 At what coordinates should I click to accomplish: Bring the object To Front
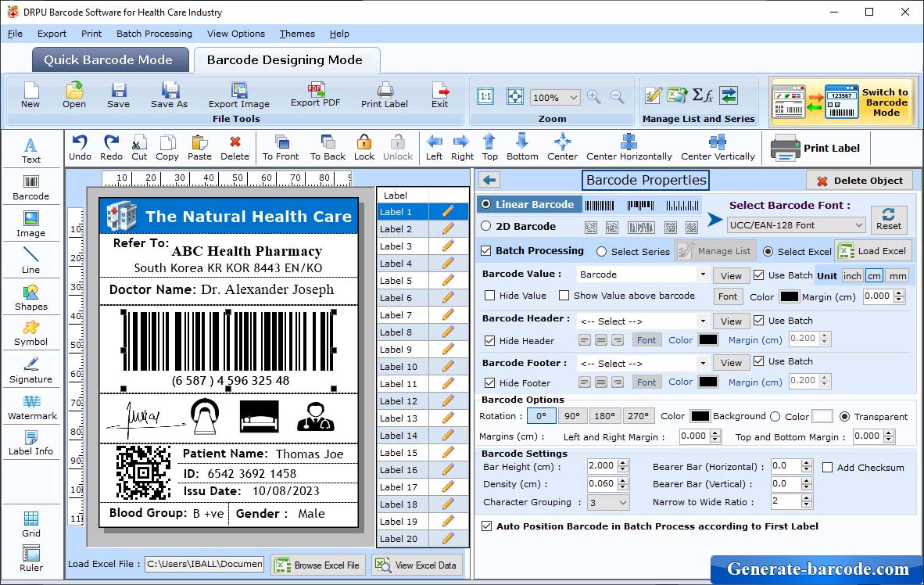point(281,148)
